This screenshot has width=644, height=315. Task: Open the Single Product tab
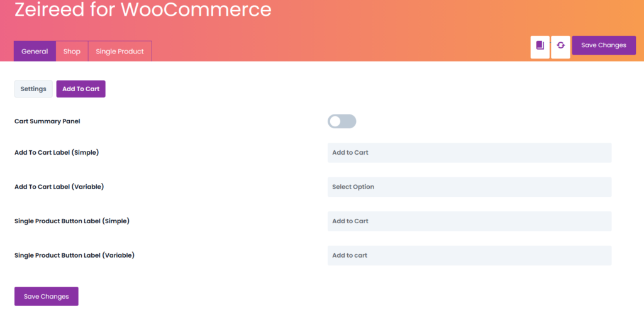[120, 52]
